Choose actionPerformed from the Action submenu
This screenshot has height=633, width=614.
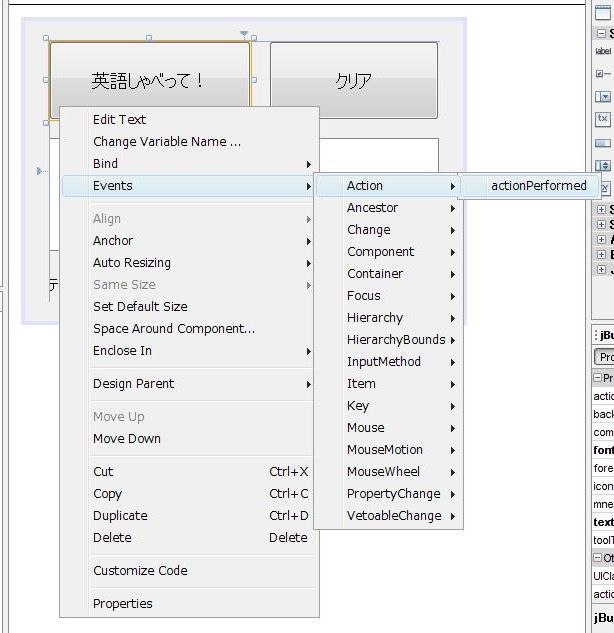click(x=538, y=185)
